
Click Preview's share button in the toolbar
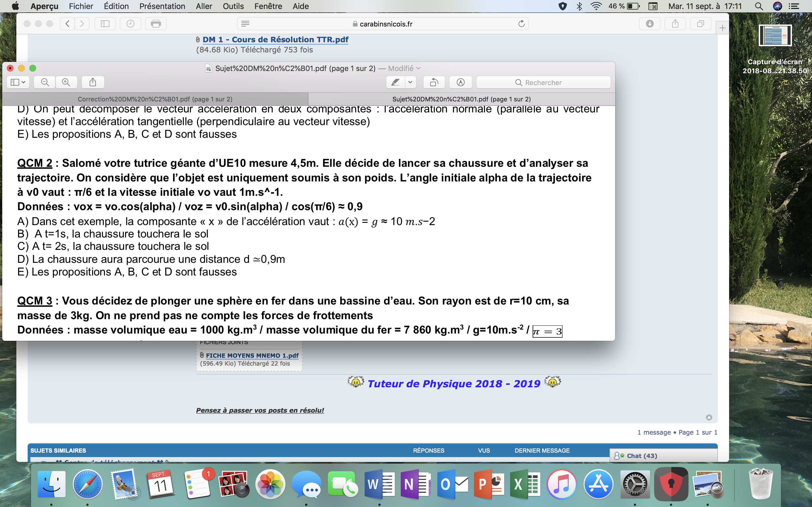[x=93, y=82]
